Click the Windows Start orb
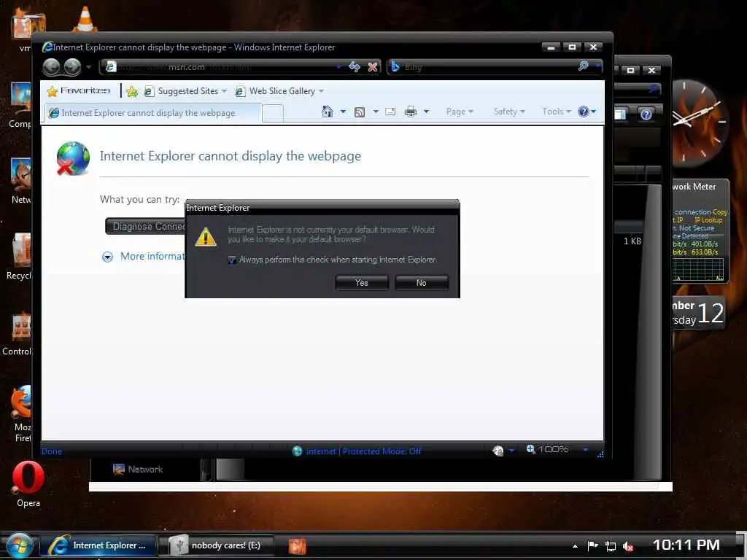Screen dimensions: 747x560 [19, 545]
